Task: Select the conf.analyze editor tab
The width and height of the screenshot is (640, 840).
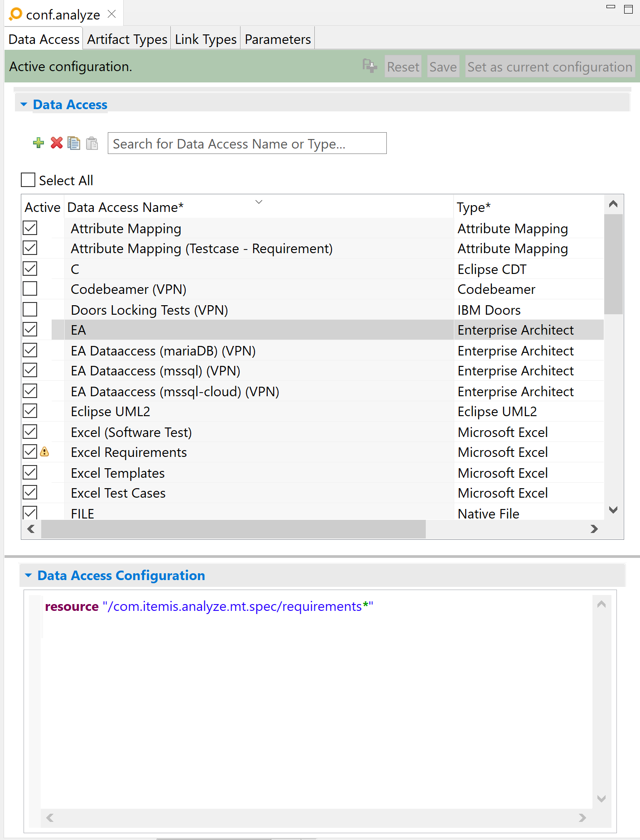Action: (x=63, y=14)
